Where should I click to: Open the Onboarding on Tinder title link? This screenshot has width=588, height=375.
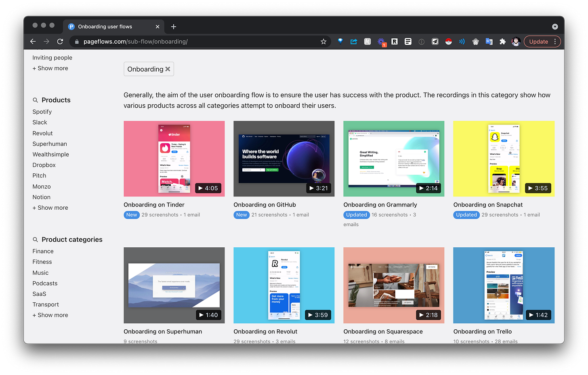point(154,205)
